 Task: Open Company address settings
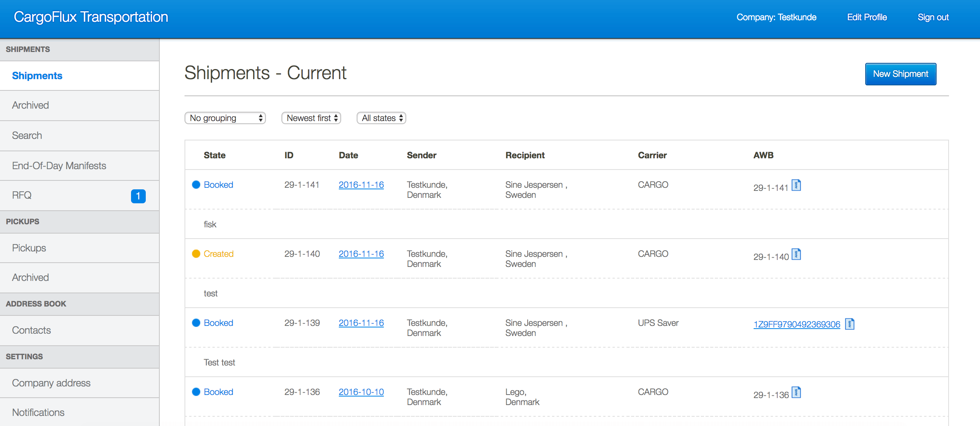[x=51, y=383]
